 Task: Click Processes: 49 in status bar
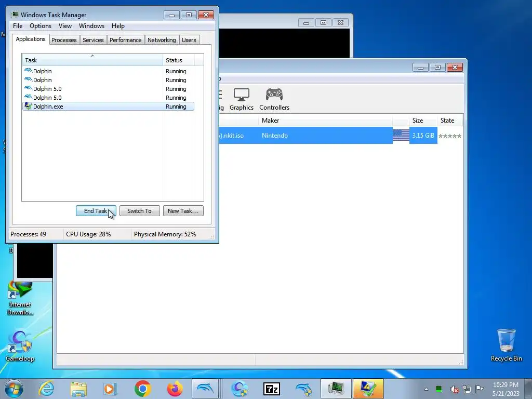coord(28,234)
